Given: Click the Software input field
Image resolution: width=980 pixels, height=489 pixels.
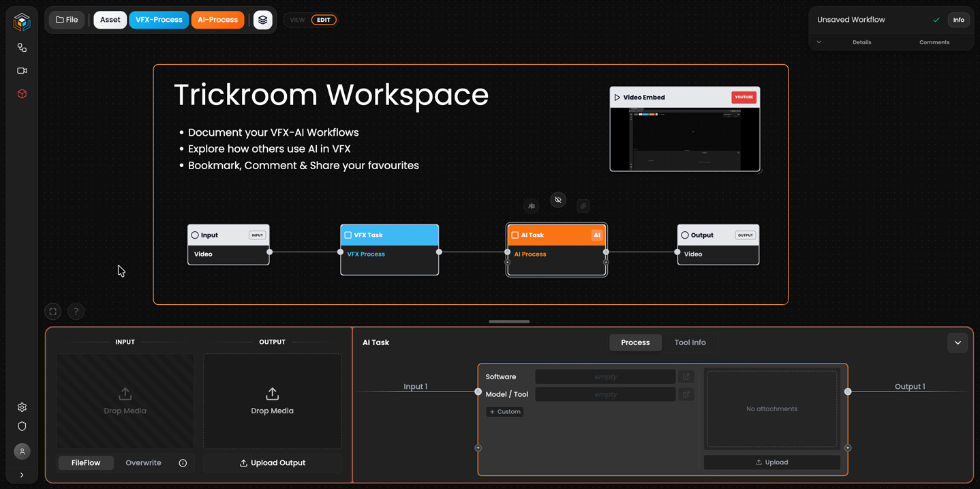Looking at the screenshot, I should pyautogui.click(x=605, y=377).
